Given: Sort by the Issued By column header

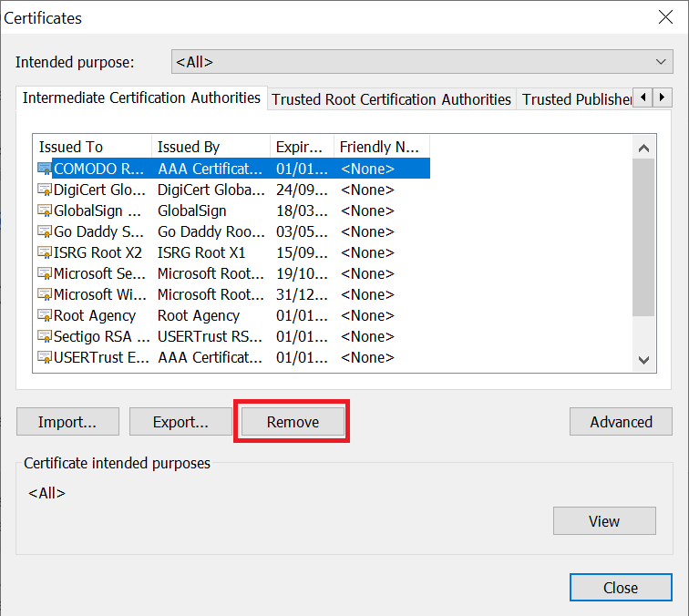Looking at the screenshot, I should click(211, 147).
